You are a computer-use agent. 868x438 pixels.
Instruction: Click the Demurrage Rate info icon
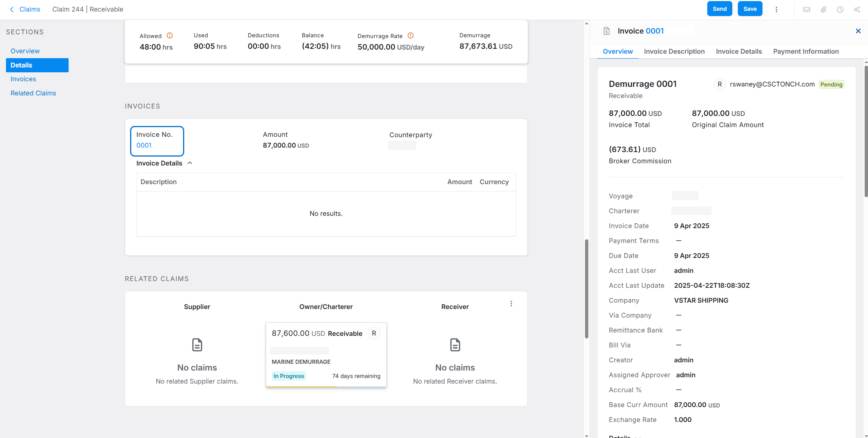point(411,36)
